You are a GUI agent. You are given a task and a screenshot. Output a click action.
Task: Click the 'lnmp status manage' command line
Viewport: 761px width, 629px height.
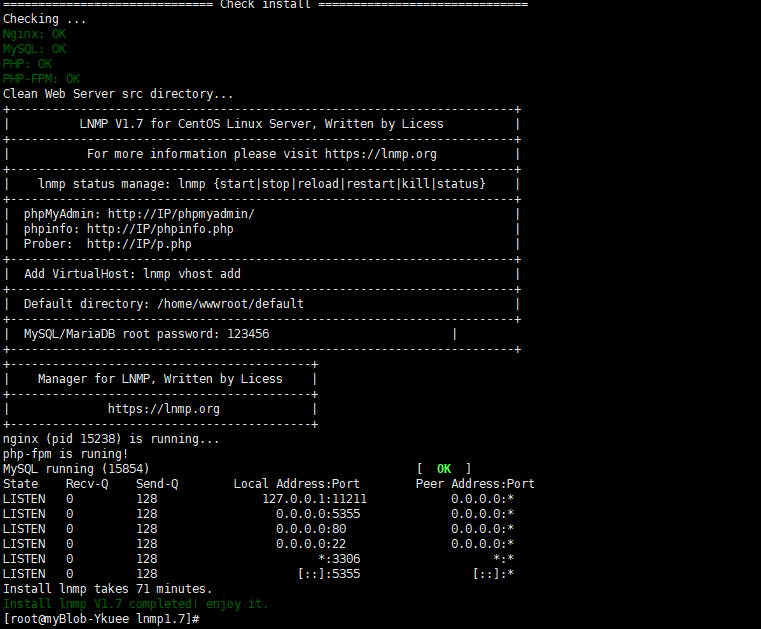coord(262,184)
